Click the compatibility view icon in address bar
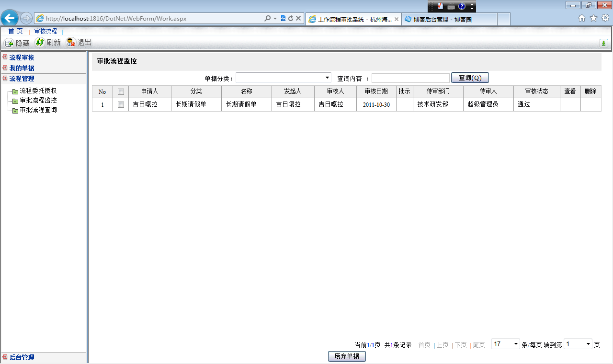The height and width of the screenshot is (364, 613). (283, 18)
